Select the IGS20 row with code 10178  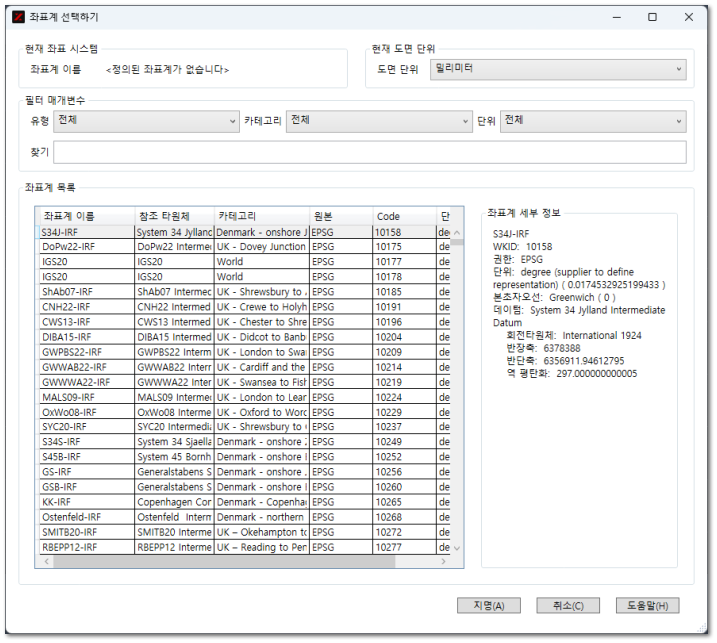point(245,277)
